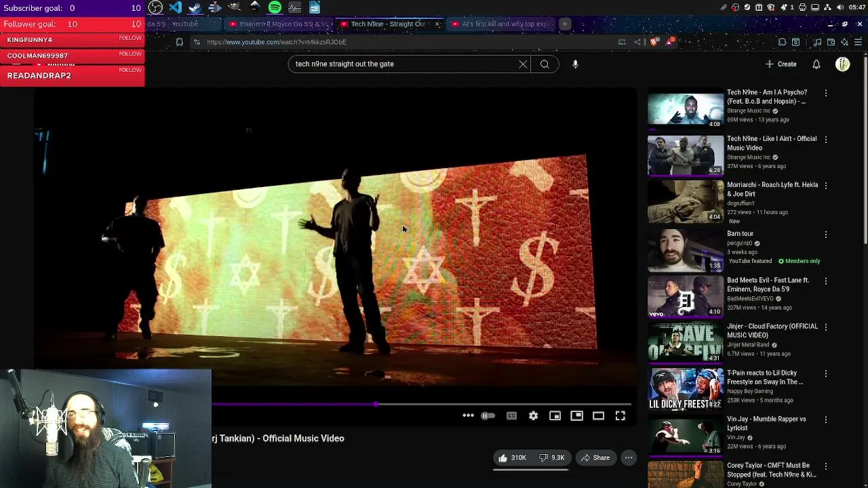Open the options menu for Fast Lane video
This screenshot has width=868, height=488.
pyautogui.click(x=825, y=281)
